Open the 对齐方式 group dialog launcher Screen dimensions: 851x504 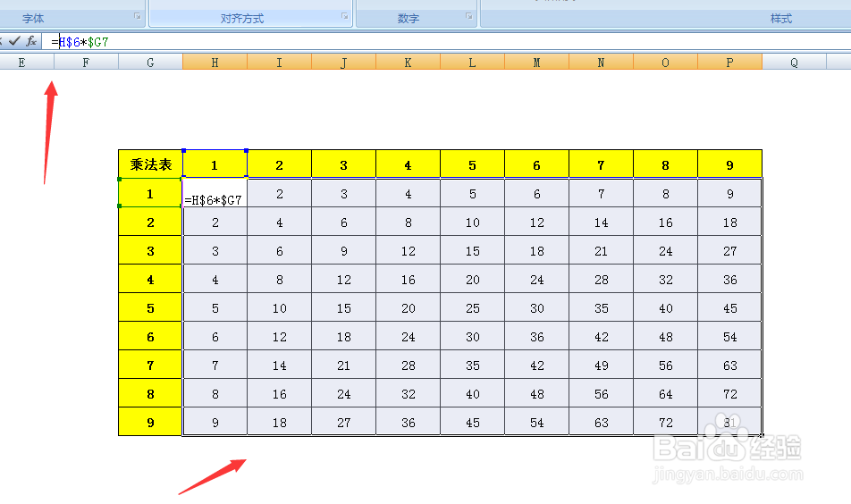[x=345, y=16]
